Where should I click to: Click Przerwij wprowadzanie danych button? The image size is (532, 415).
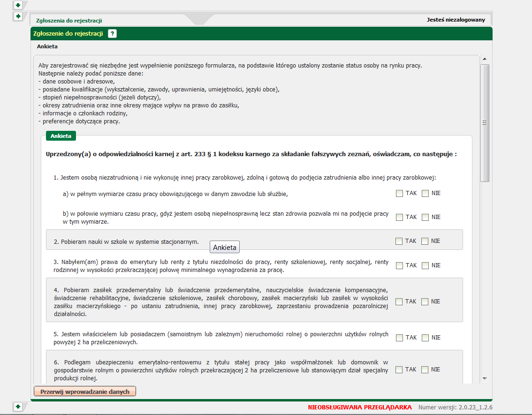pos(85,391)
